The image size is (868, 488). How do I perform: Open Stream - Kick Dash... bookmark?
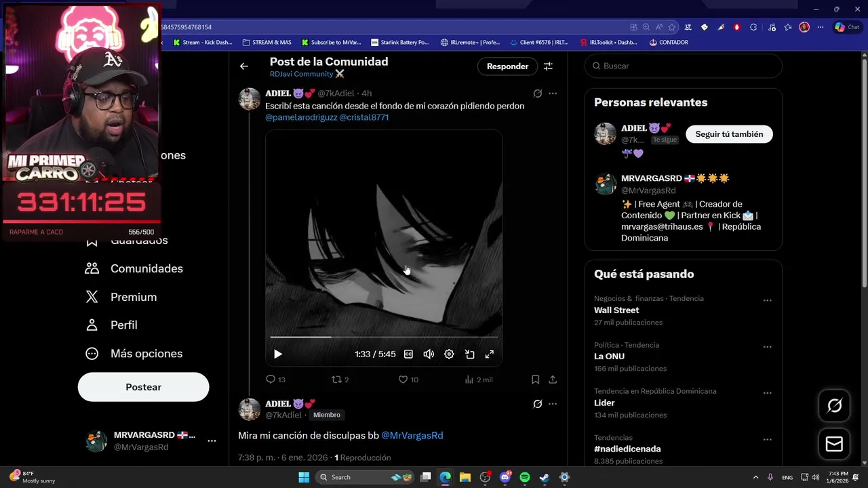coord(203,42)
